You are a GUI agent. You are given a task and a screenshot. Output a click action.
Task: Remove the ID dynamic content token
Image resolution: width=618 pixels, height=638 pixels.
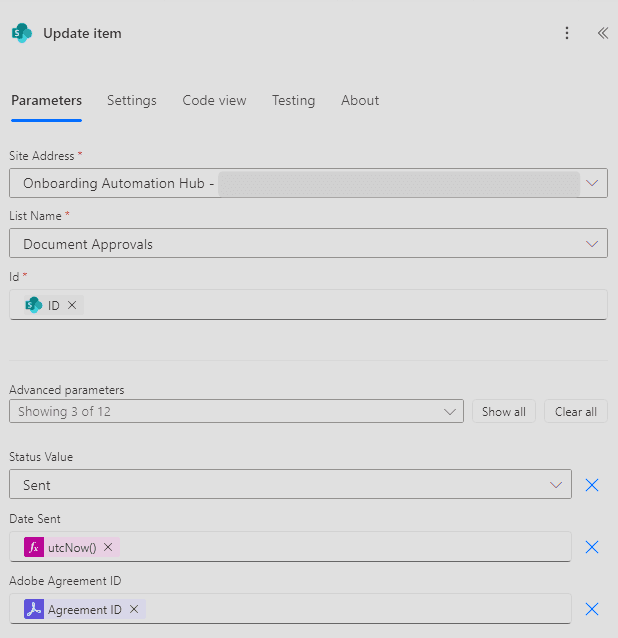[72, 305]
